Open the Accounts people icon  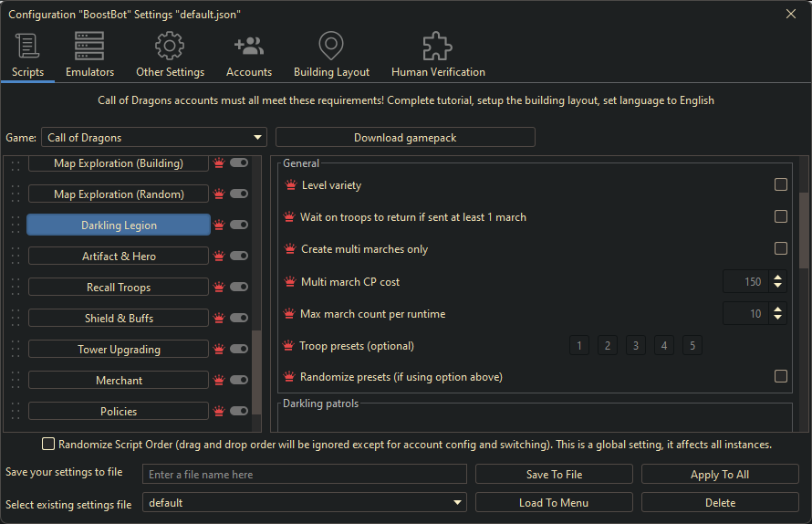(249, 46)
